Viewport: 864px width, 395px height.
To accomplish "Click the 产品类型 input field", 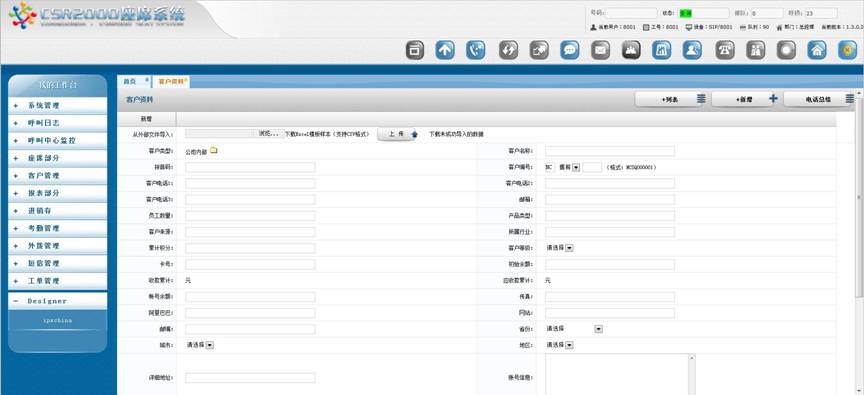I will (610, 216).
